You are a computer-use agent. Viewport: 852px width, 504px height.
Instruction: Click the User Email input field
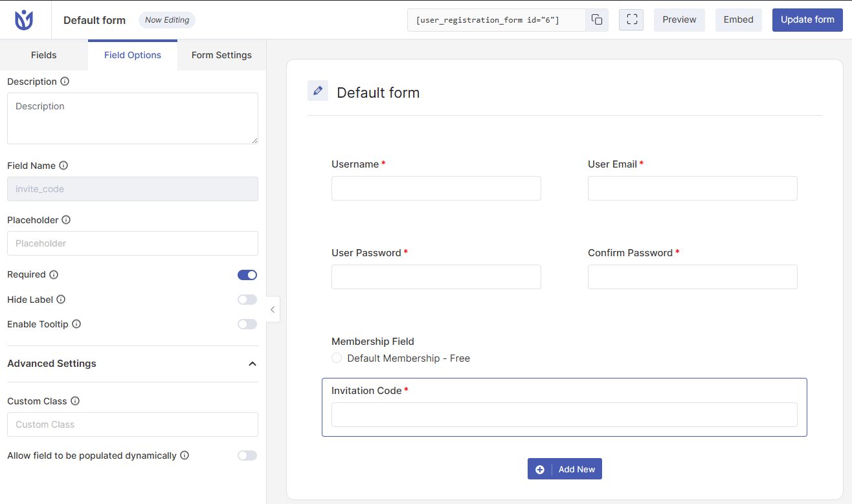click(693, 188)
